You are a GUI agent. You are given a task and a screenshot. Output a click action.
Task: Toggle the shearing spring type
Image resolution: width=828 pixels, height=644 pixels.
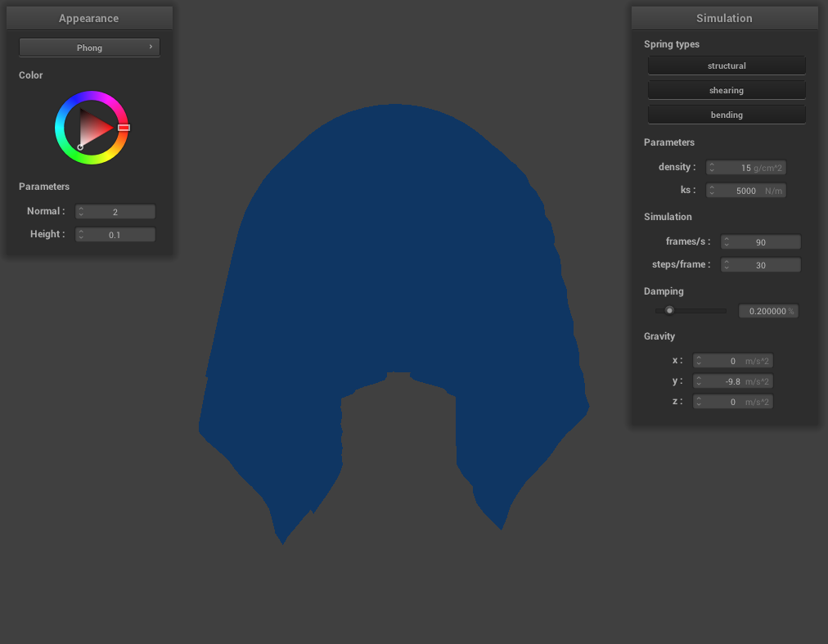[727, 90]
